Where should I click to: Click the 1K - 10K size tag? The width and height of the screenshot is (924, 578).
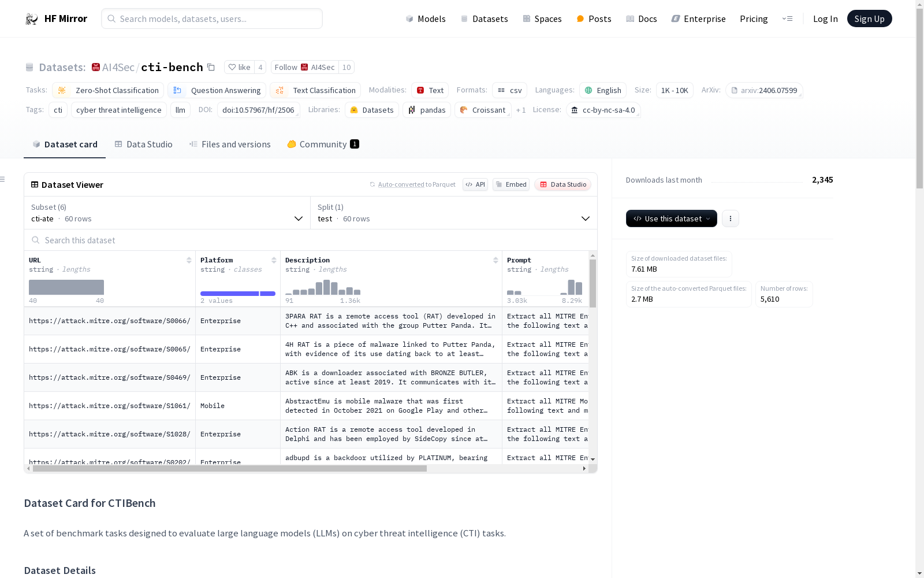pos(675,90)
